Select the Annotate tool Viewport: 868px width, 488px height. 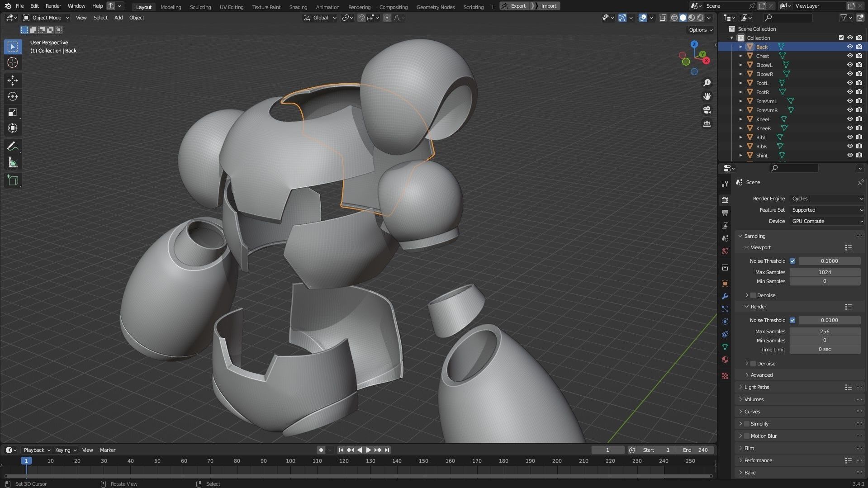[13, 147]
